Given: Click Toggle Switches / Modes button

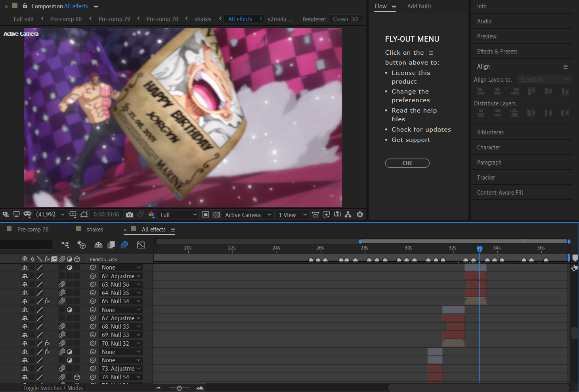Looking at the screenshot, I should click(x=53, y=388).
